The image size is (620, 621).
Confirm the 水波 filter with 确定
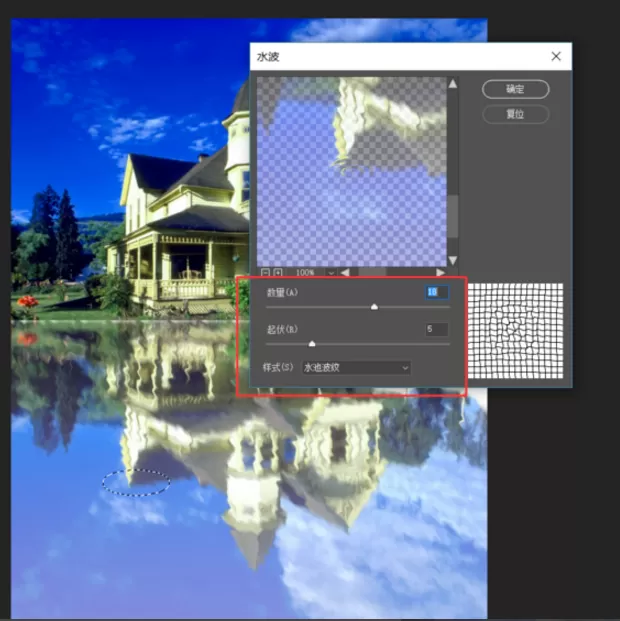tap(515, 90)
